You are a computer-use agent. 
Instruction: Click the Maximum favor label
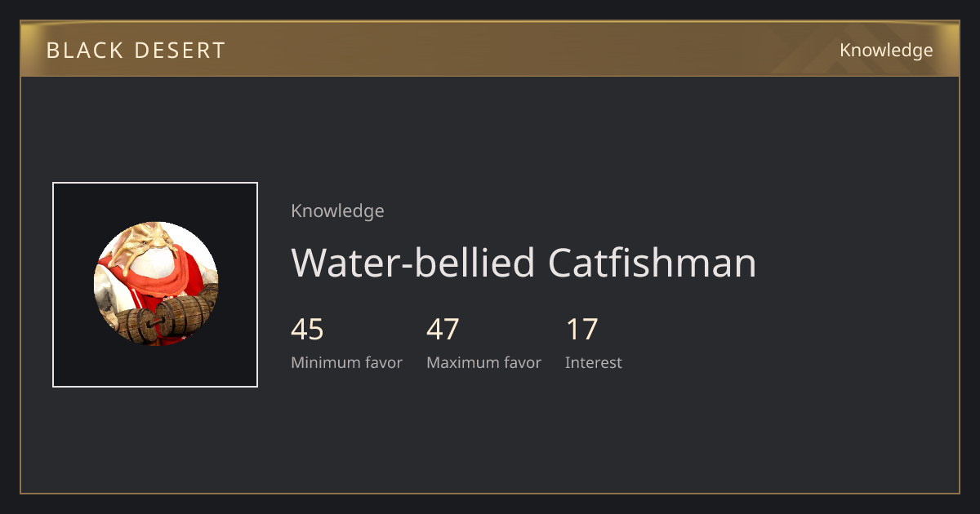[483, 363]
